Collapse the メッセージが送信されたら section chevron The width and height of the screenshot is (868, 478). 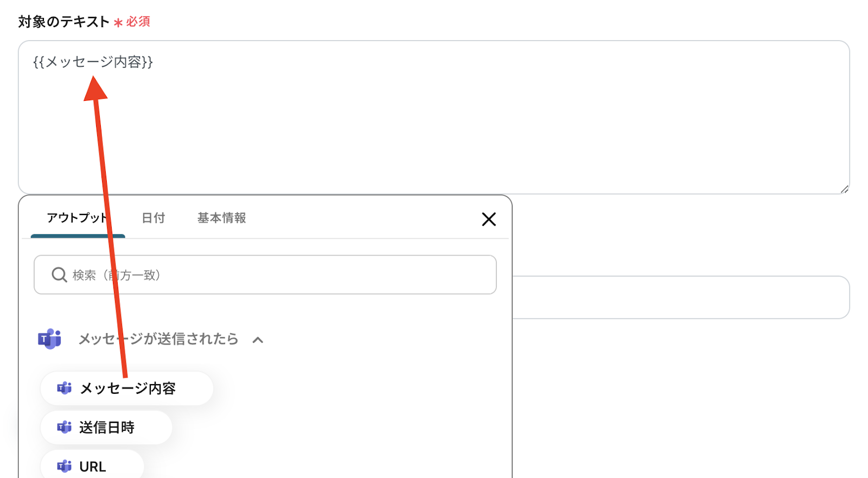tap(258, 340)
